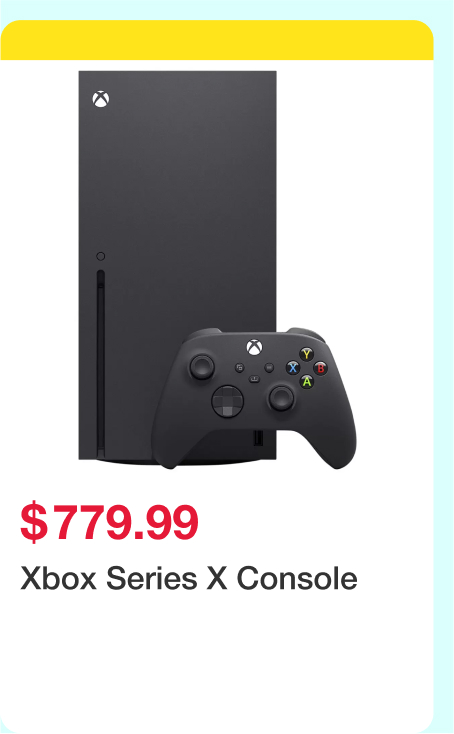
Task: Click the controller's right thumbstick
Action: coord(281,397)
